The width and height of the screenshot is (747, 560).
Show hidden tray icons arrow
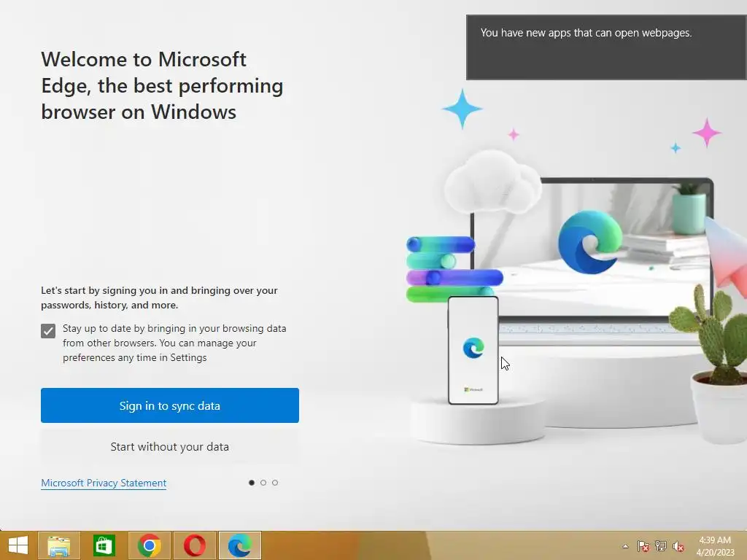coord(625,546)
